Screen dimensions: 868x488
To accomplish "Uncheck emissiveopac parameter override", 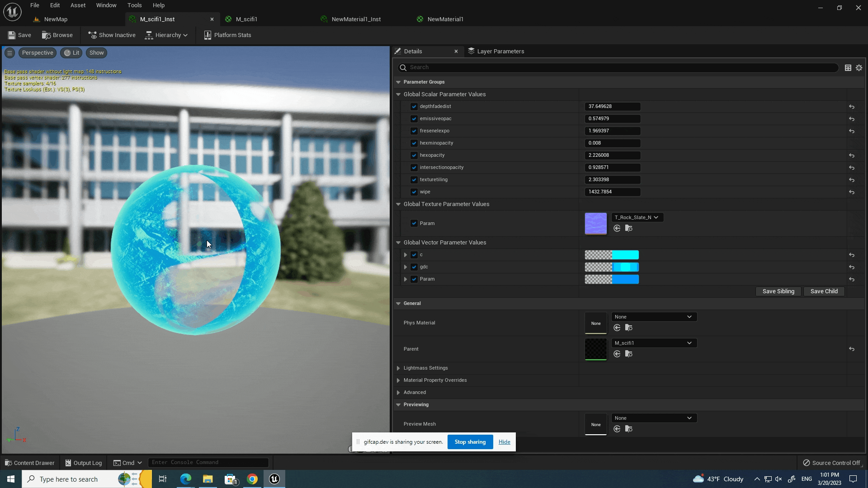I will (414, 119).
